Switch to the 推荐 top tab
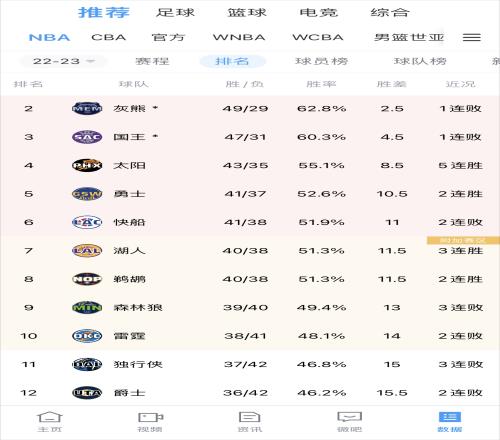The height and width of the screenshot is (440, 500). point(104,13)
